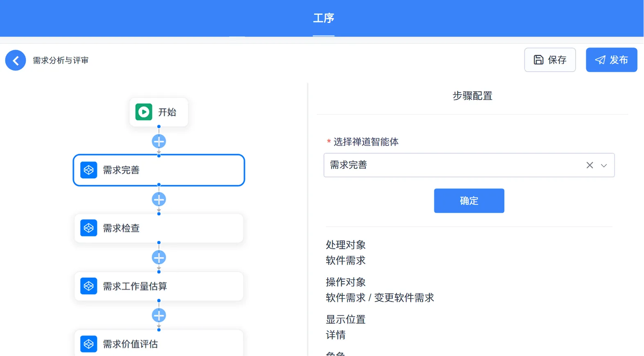Switch to the 工序 tab
This screenshot has width=644, height=356.
(323, 18)
